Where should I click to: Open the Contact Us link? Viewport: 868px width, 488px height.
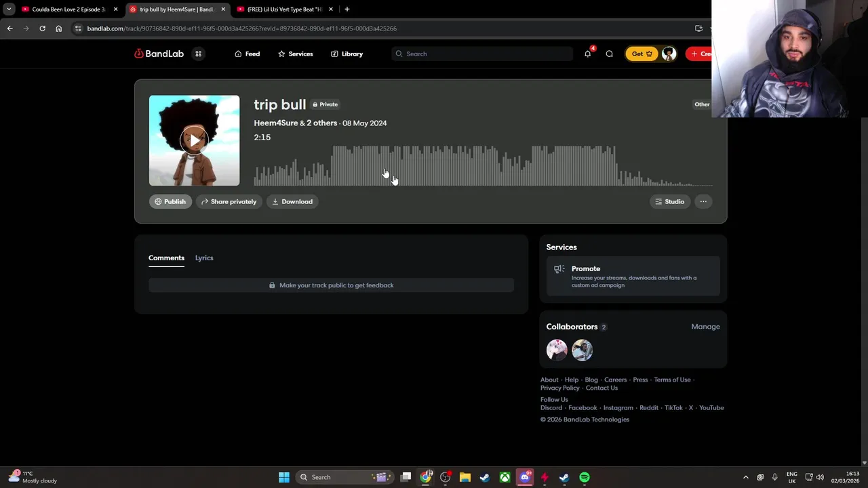coord(601,388)
